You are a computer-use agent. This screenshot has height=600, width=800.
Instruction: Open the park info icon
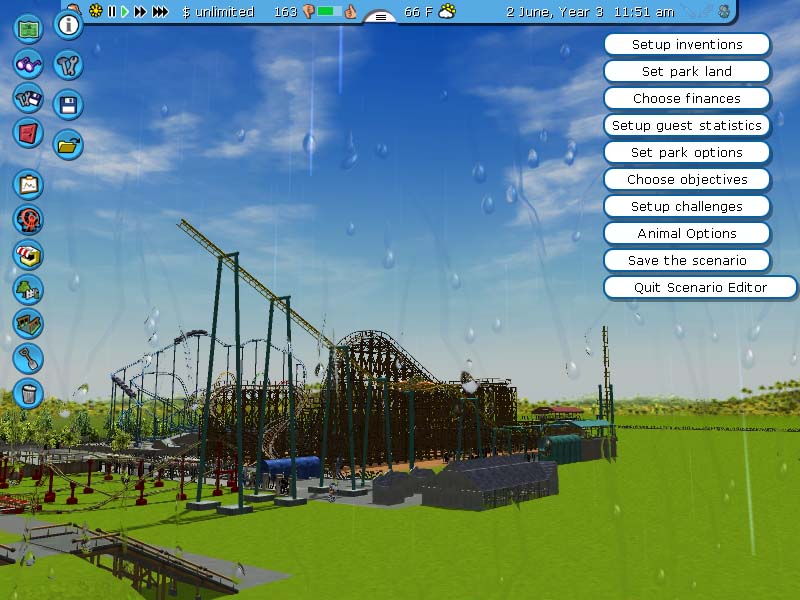click(x=68, y=24)
